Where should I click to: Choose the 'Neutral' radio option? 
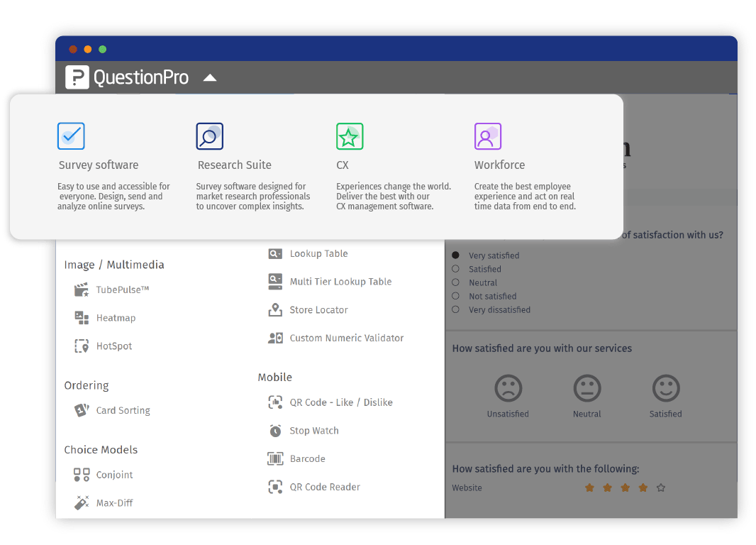[x=455, y=282]
